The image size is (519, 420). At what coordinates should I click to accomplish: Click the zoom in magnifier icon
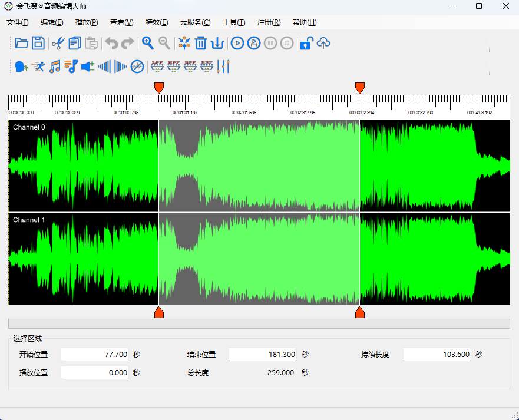[x=148, y=43]
